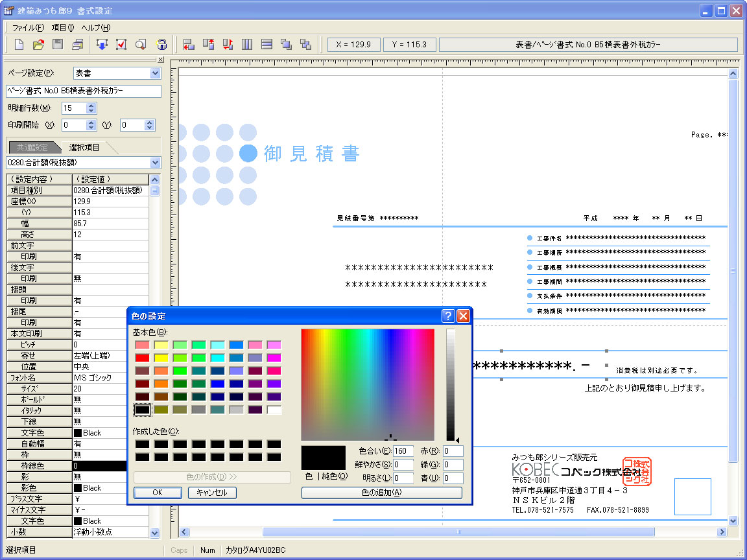Image resolution: width=747 pixels, height=560 pixels.
Task: Decrease the 明細行数 spinner value
Action: point(91,111)
